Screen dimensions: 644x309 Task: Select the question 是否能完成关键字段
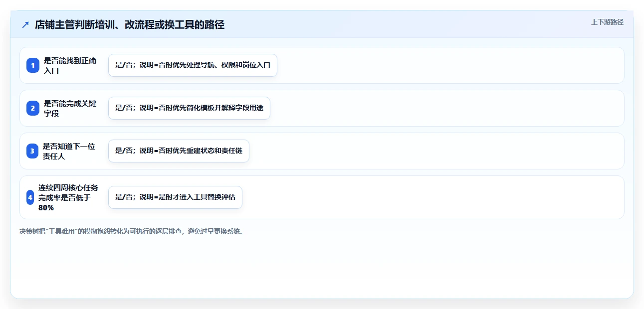(70, 108)
